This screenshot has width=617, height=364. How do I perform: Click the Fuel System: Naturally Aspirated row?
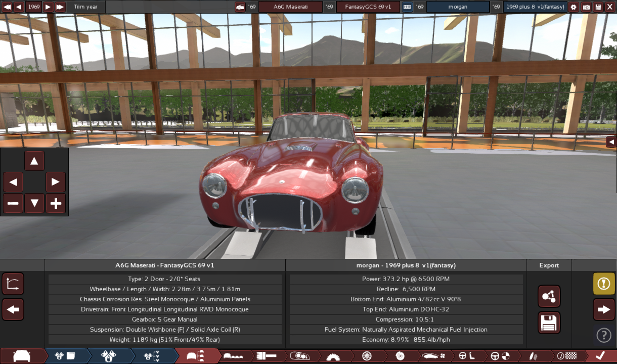pos(406,330)
